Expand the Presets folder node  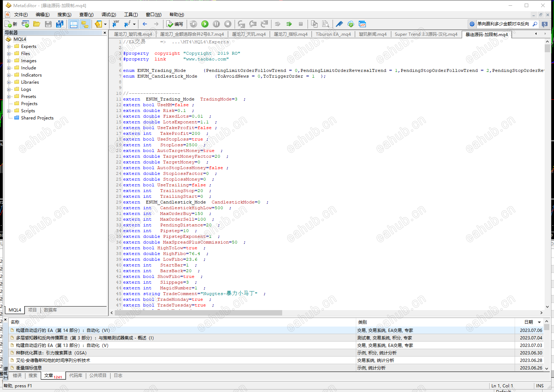tap(9, 97)
